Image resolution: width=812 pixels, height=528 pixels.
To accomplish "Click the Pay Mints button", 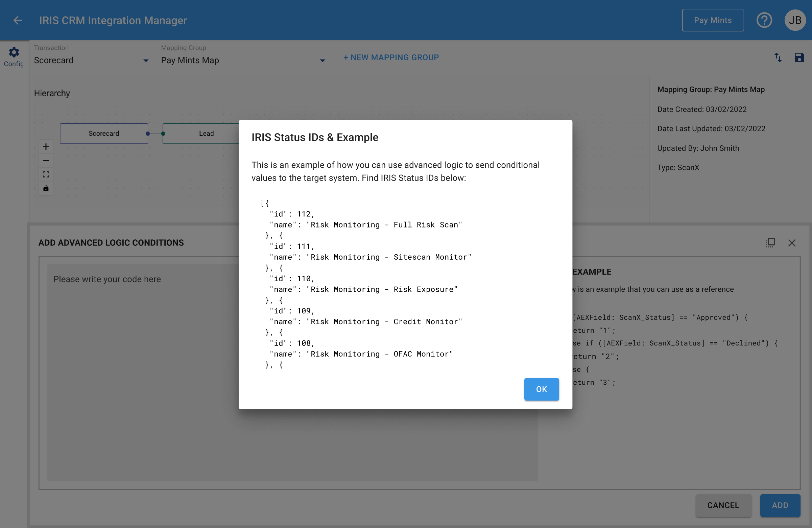I will click(x=712, y=20).
